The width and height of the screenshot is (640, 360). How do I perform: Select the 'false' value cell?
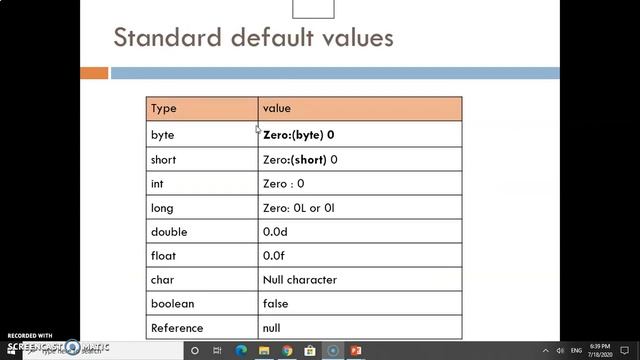point(360,303)
